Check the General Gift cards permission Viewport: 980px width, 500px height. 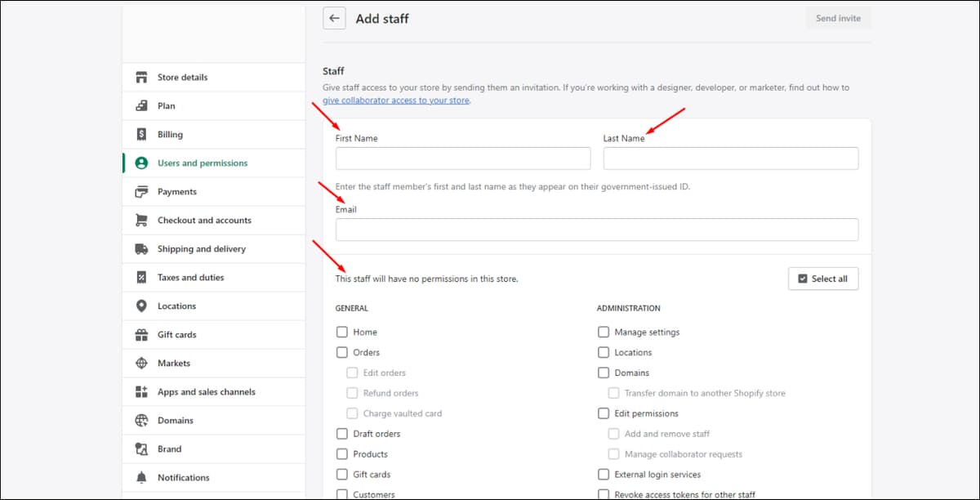tap(341, 475)
